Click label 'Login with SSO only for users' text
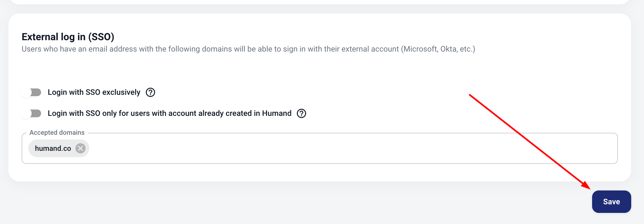This screenshot has height=224, width=644. [x=111, y=113]
